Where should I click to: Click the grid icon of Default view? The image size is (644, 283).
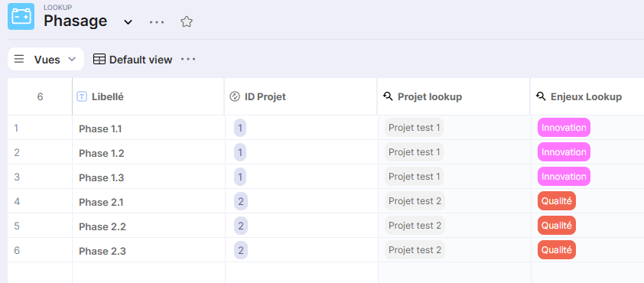tap(99, 60)
